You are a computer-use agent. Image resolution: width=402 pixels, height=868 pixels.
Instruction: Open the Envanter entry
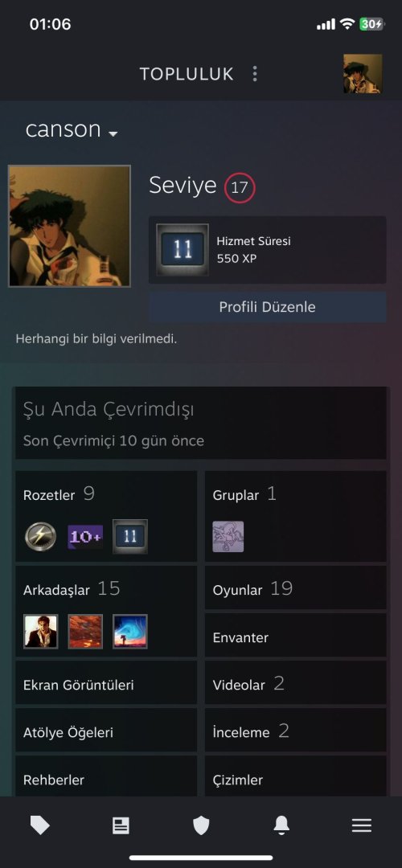pos(295,637)
